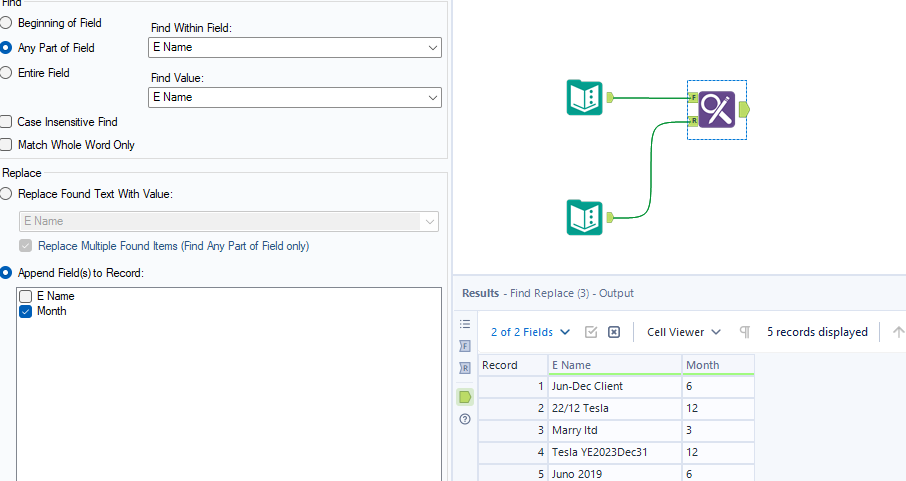Click record number 4 row header
Screen dimensions: 906x481
click(513, 452)
